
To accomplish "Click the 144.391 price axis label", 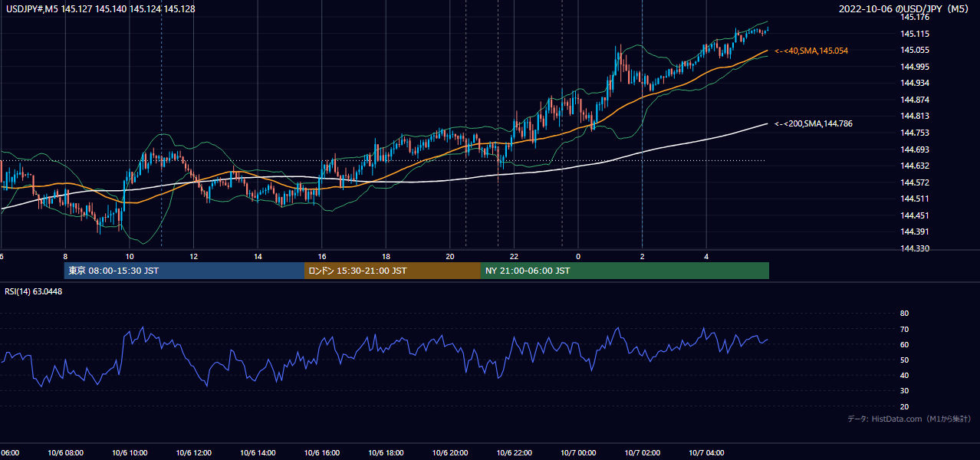I will (914, 232).
